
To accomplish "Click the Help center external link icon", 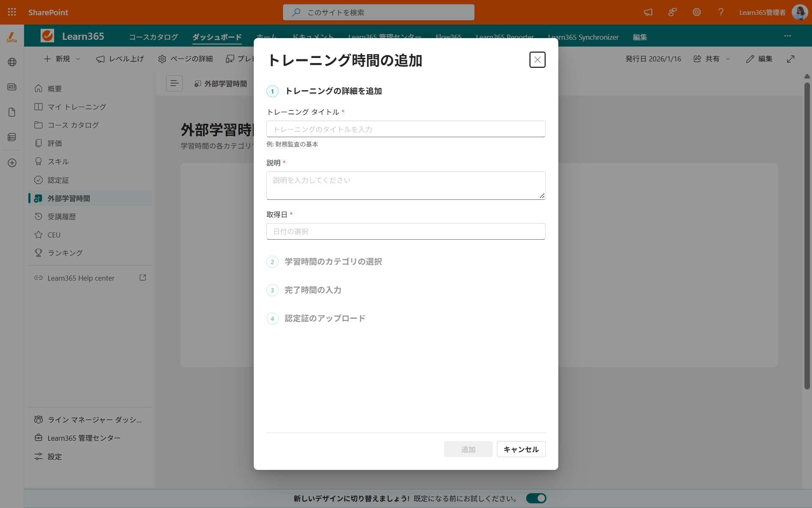I will pos(143,278).
